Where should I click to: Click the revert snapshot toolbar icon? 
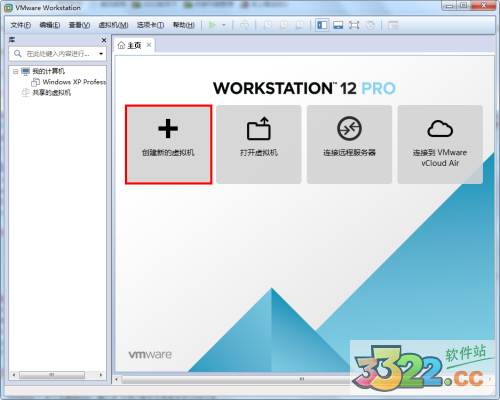(x=284, y=25)
